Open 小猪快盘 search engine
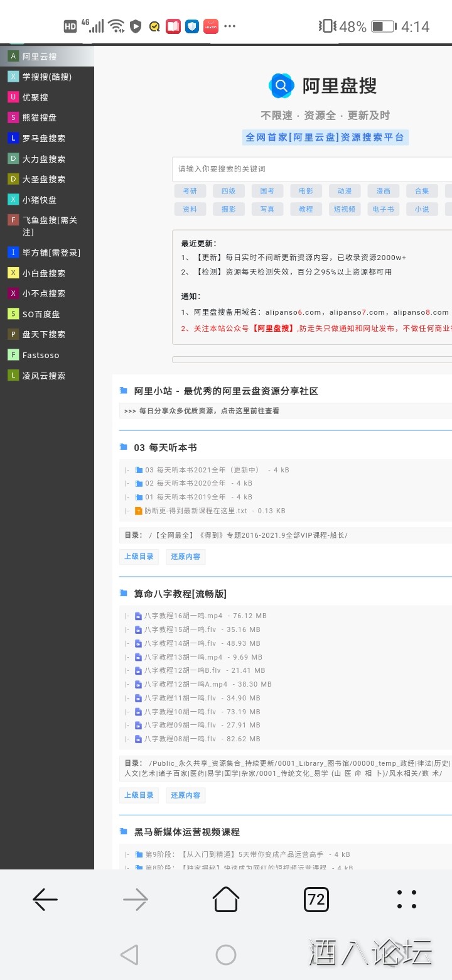452x980 pixels. [47, 200]
